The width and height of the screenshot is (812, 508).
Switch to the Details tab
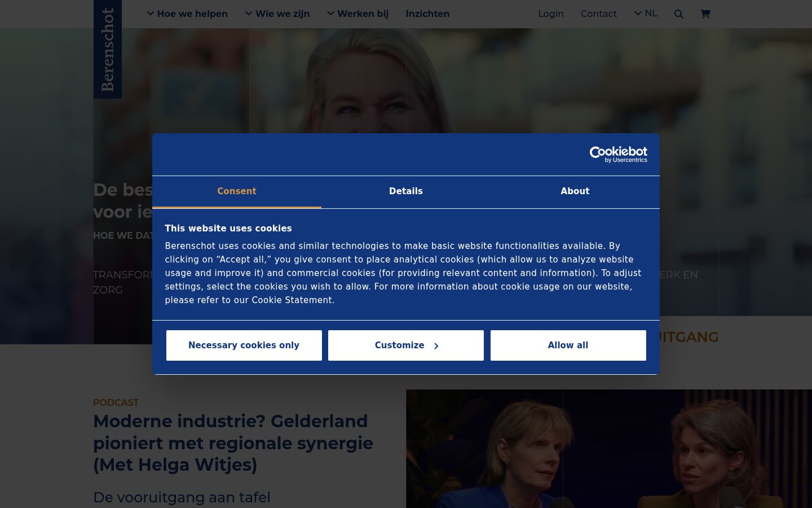(406, 191)
